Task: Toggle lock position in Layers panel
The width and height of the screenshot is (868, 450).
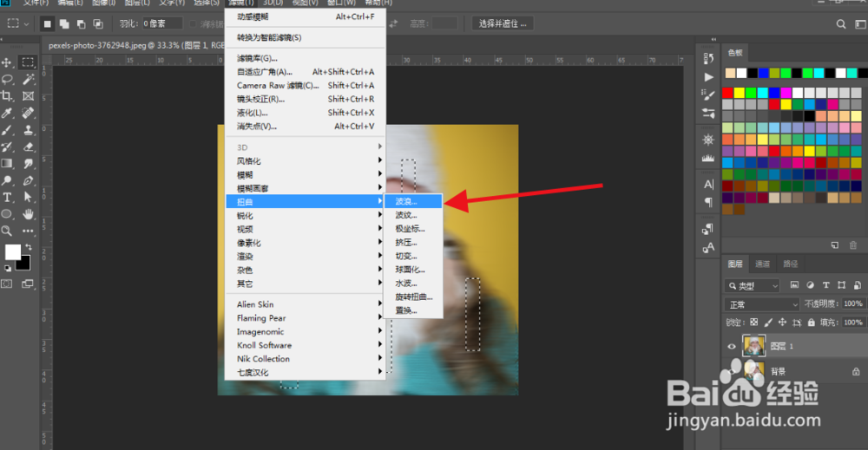Action: 782,323
